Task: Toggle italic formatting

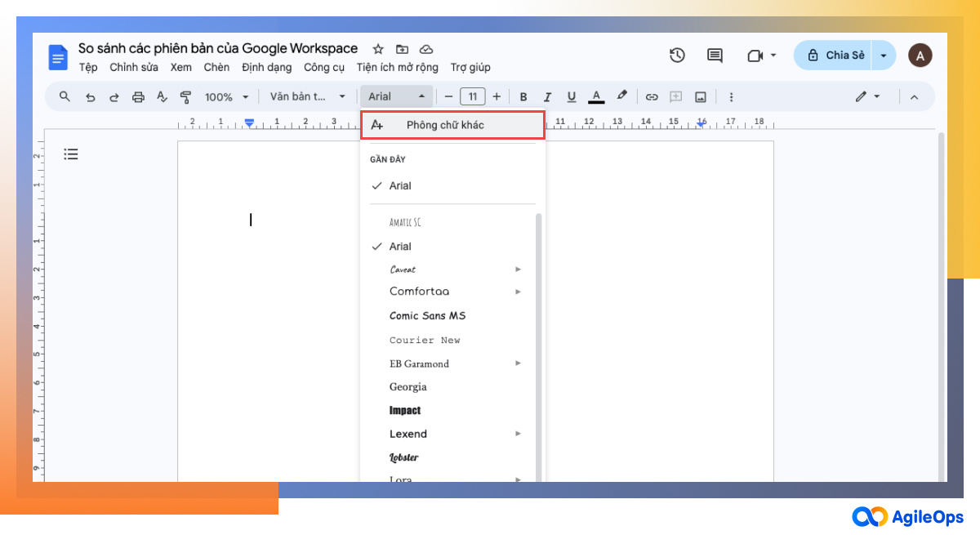Action: 547,96
